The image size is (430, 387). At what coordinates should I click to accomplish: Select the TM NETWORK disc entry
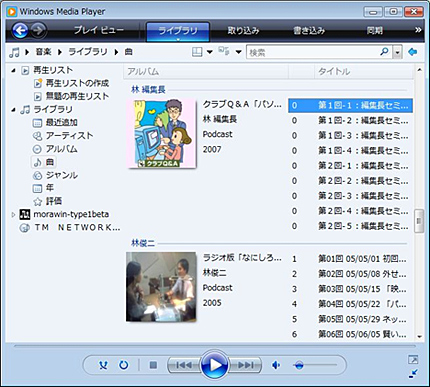(78, 228)
